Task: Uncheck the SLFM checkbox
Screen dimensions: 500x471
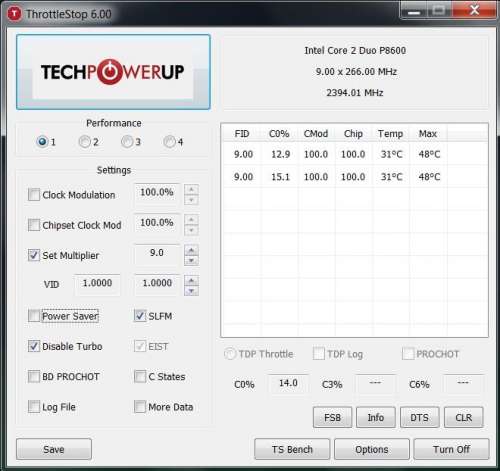Action: pos(140,316)
